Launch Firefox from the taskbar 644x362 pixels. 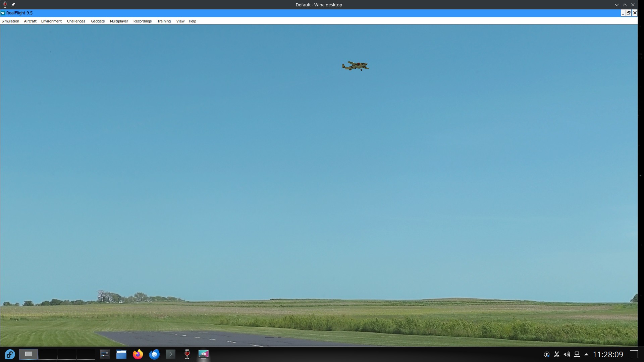pyautogui.click(x=138, y=354)
